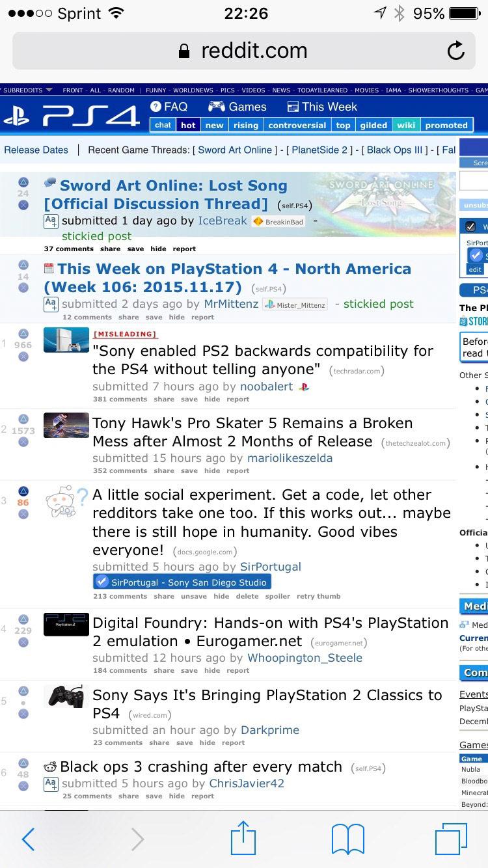Switch to the hot tab

(x=188, y=125)
